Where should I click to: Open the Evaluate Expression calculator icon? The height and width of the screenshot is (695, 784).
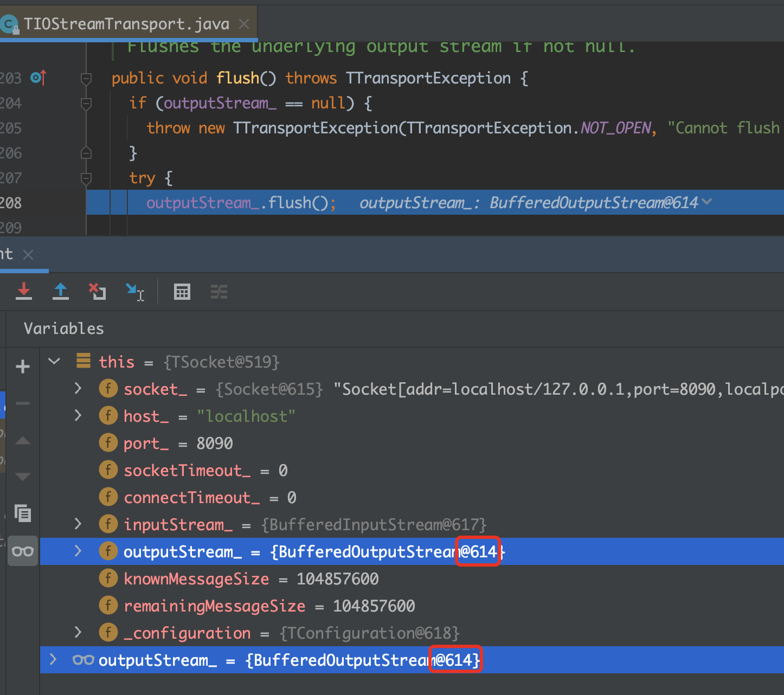182,292
